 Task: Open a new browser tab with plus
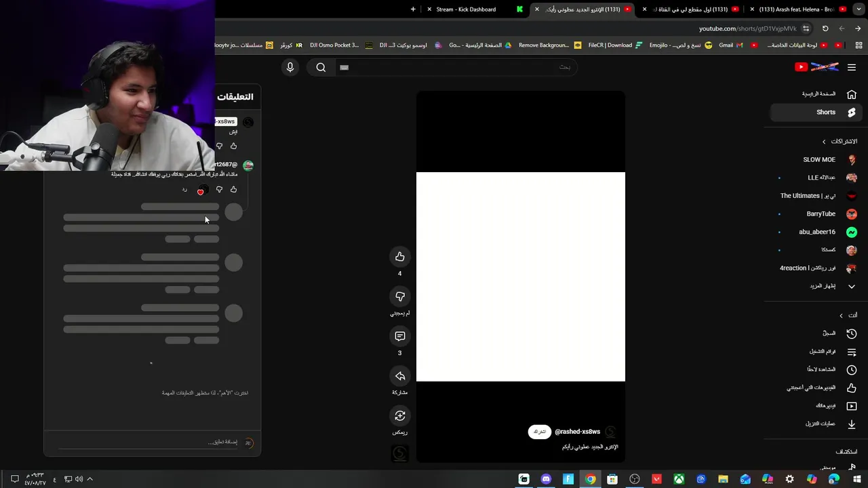point(413,9)
